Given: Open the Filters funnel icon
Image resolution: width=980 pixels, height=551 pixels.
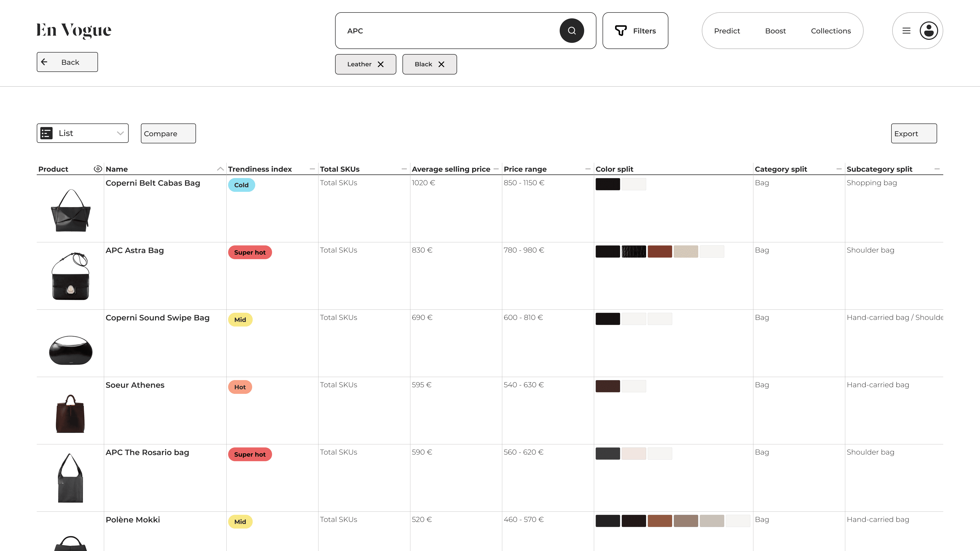Looking at the screenshot, I should [620, 31].
